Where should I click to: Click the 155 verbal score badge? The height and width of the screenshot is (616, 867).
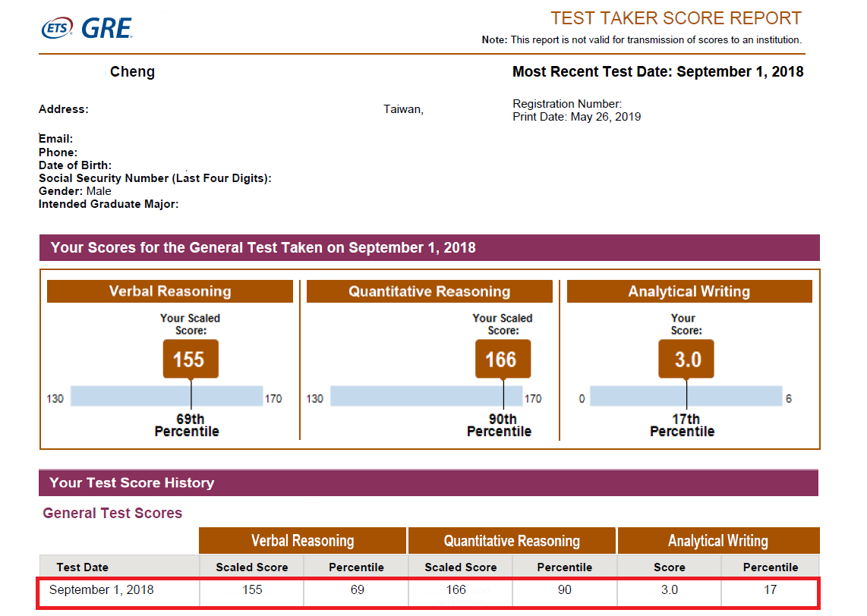[x=191, y=359]
